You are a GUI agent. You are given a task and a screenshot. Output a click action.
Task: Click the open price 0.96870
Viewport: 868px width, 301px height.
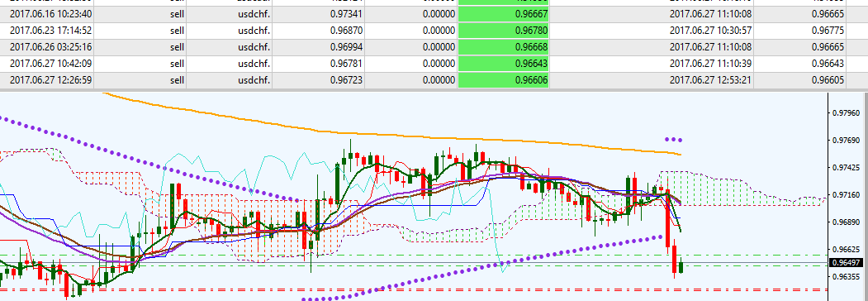click(x=347, y=30)
